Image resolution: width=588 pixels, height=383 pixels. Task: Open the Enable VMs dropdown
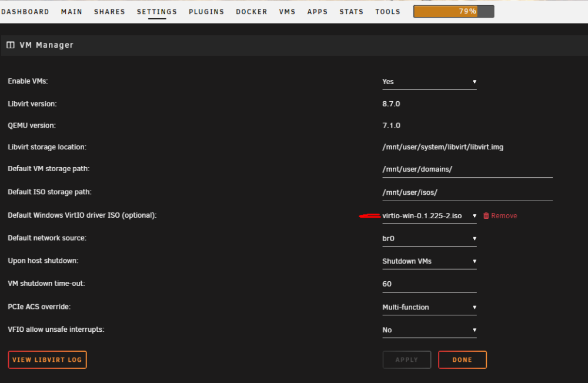(x=429, y=82)
